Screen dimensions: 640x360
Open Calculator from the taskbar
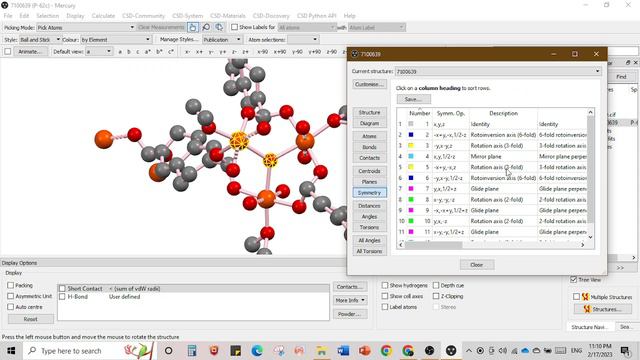192,351
